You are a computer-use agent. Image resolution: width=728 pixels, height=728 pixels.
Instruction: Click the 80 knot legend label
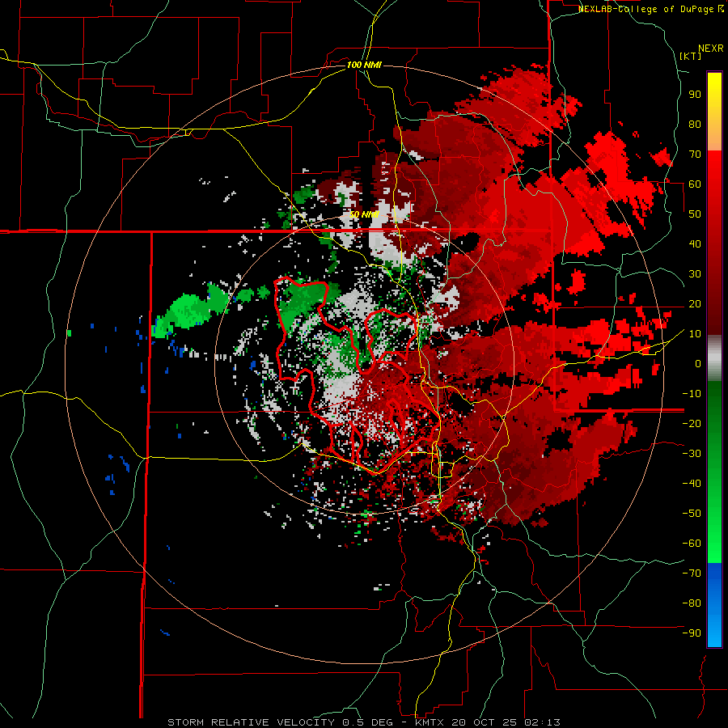695,125
